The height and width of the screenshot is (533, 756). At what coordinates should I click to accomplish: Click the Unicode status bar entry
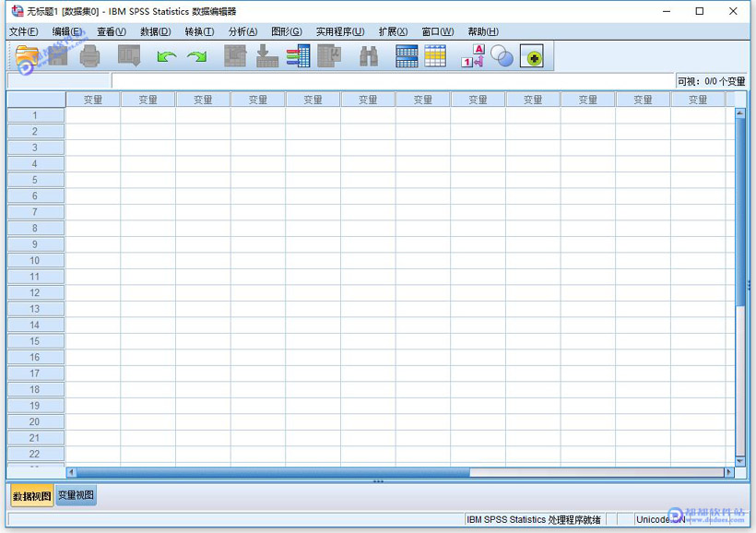click(660, 519)
